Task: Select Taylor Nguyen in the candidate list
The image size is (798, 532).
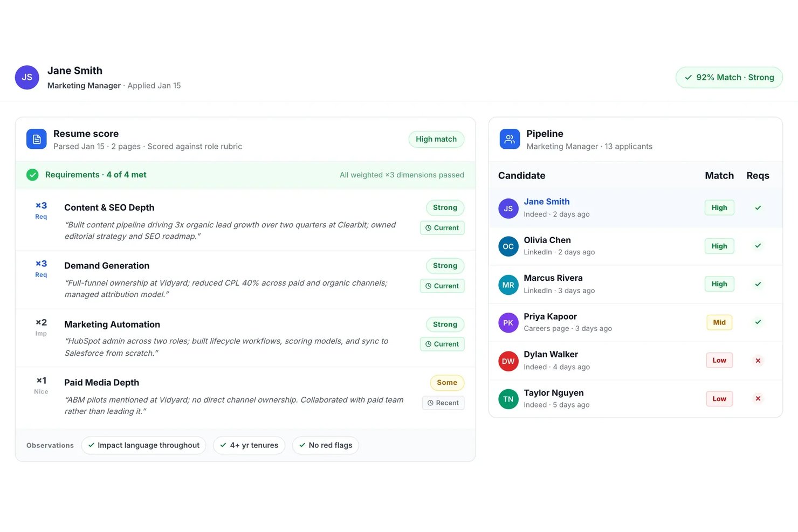Action: 635,399
